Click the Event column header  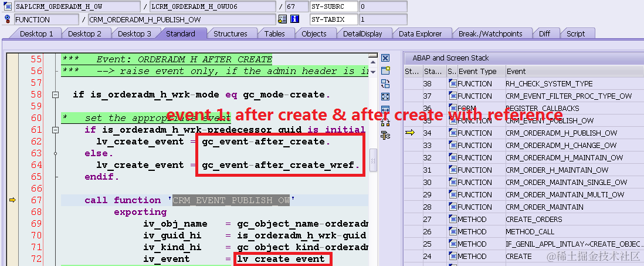574,71
